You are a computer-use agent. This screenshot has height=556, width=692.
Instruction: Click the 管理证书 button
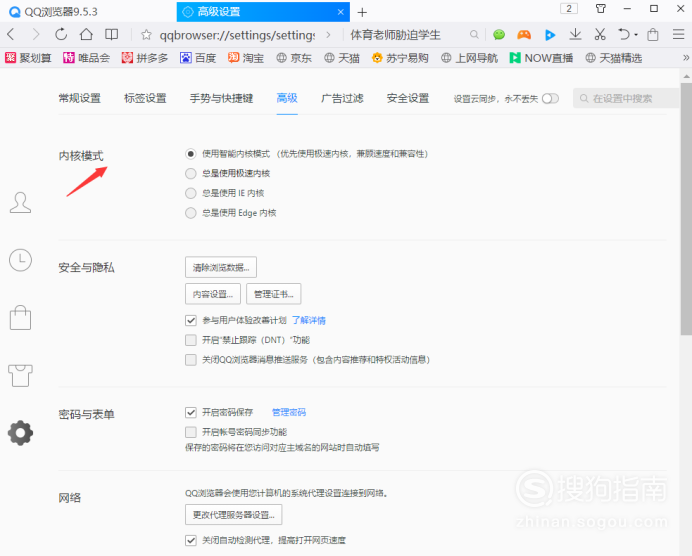click(274, 294)
